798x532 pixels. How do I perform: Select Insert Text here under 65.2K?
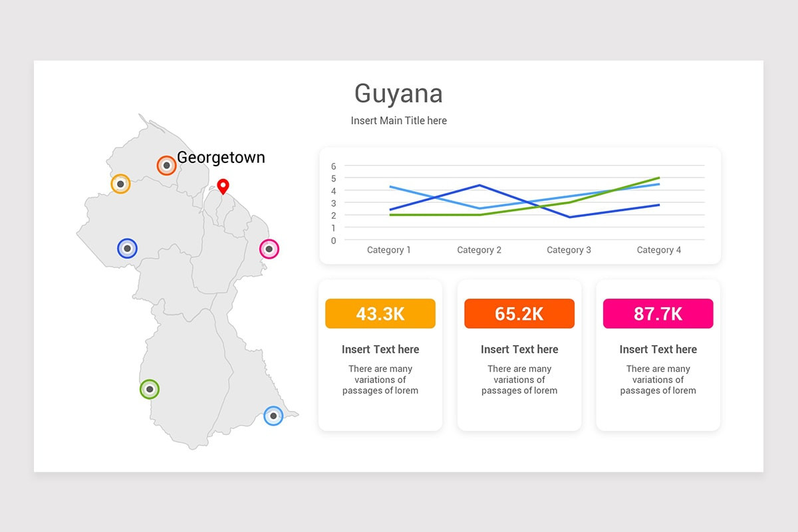tap(519, 349)
